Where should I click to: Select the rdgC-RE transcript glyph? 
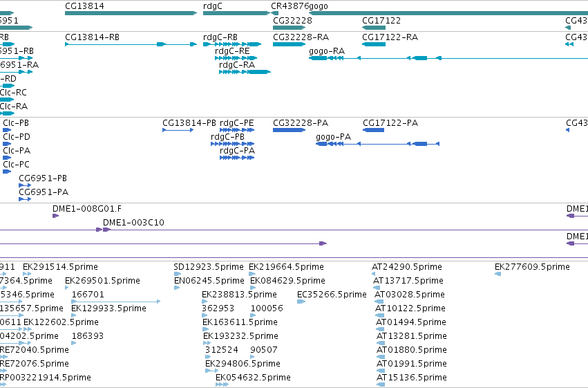[236, 58]
